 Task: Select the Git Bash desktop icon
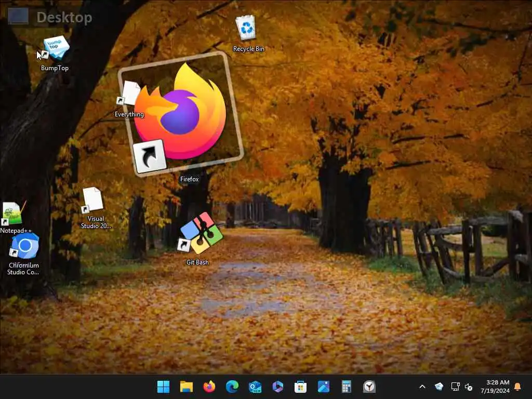pyautogui.click(x=201, y=234)
